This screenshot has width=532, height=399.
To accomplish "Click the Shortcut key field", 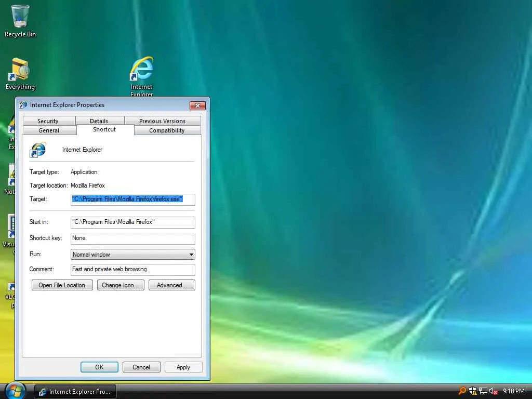I will (132, 238).
